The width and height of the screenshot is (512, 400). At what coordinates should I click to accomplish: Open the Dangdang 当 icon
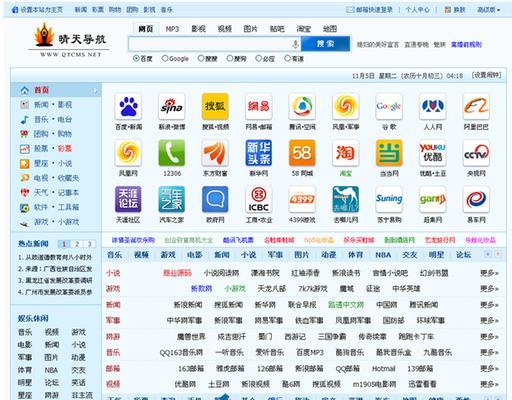389,153
